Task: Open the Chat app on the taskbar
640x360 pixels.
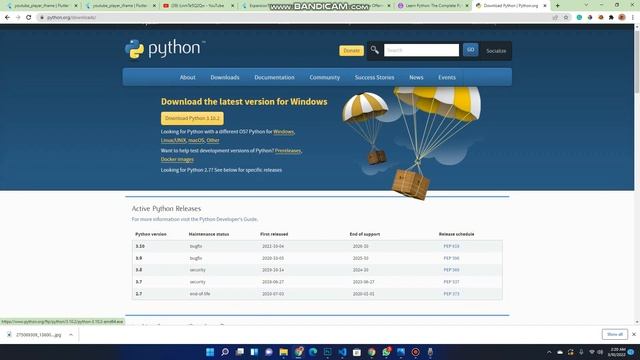Action: 269,352
